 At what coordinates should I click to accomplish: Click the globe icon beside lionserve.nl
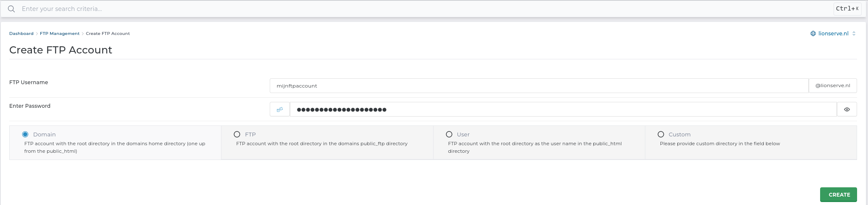[x=813, y=34]
